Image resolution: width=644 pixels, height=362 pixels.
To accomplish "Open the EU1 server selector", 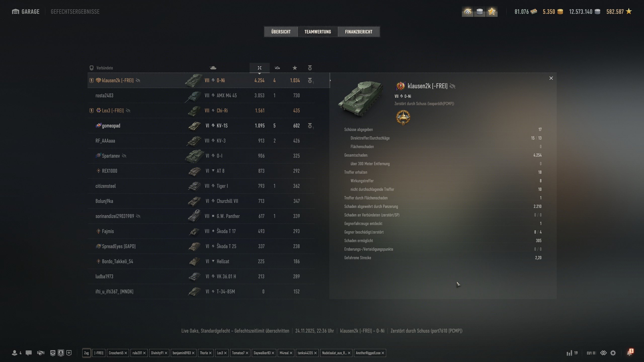I will click(591, 353).
